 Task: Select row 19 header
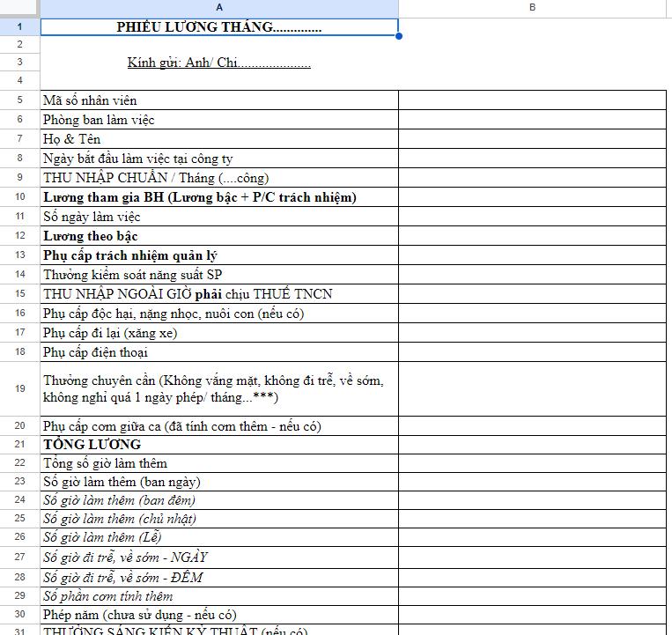coord(19,388)
